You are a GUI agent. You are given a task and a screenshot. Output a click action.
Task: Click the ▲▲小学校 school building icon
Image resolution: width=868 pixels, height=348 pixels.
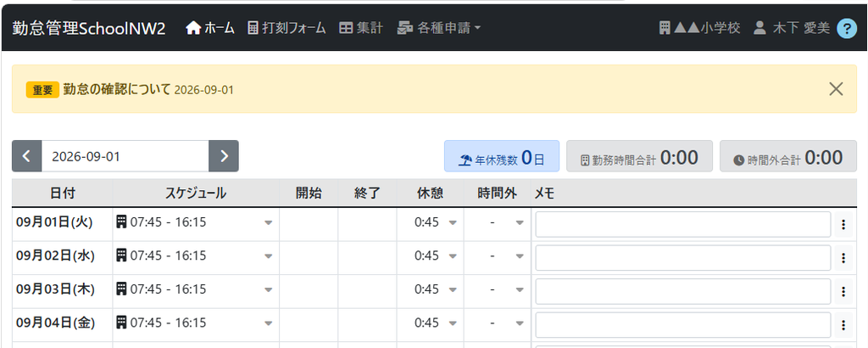click(x=665, y=28)
